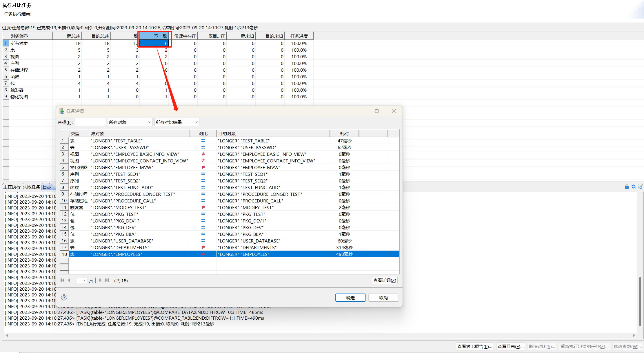Click the 查看详细(Z) button
Screen dimensions: 644x353
(384, 280)
